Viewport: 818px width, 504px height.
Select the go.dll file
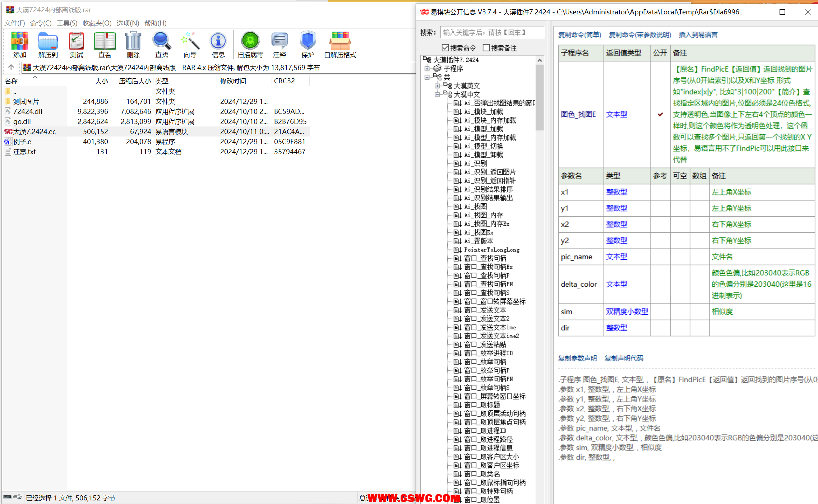click(22, 121)
